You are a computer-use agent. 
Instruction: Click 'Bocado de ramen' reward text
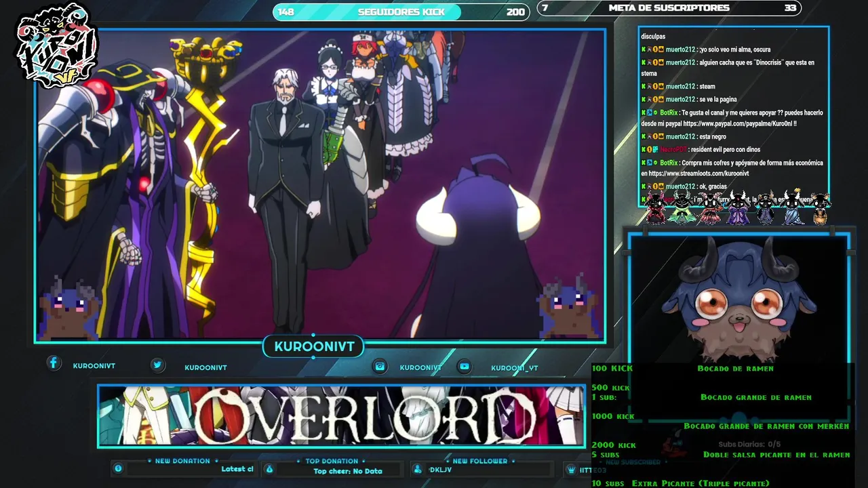click(x=735, y=369)
